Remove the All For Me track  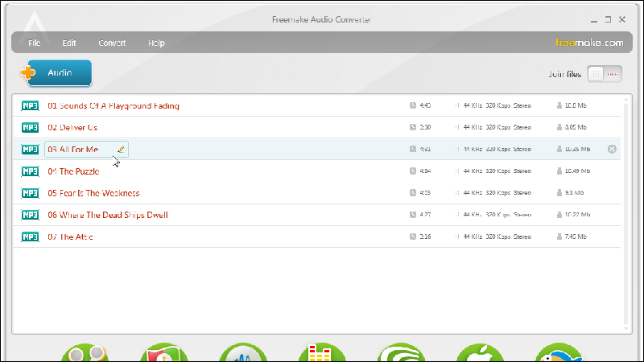tap(612, 149)
